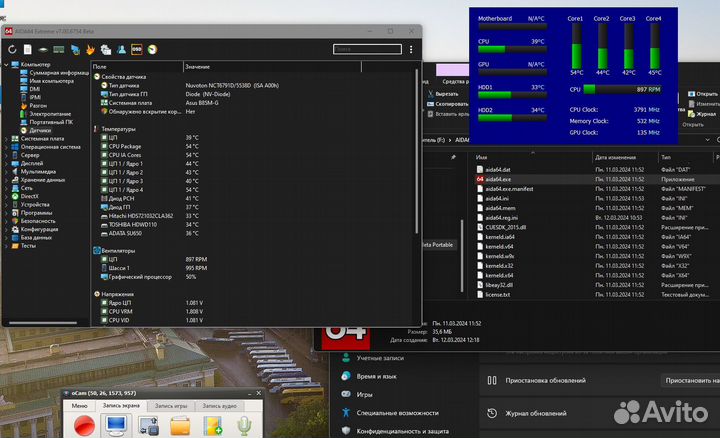Click the tree panel horizontal scrollbar
The height and width of the screenshot is (438, 720).
[x=43, y=323]
